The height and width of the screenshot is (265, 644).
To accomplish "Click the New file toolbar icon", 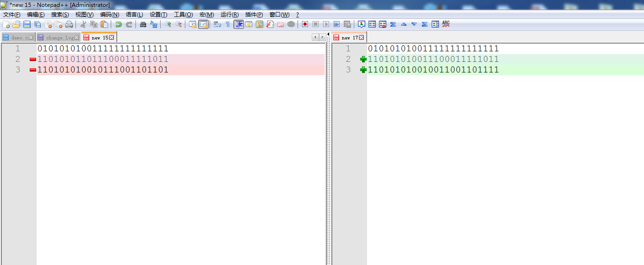I will coord(6,24).
